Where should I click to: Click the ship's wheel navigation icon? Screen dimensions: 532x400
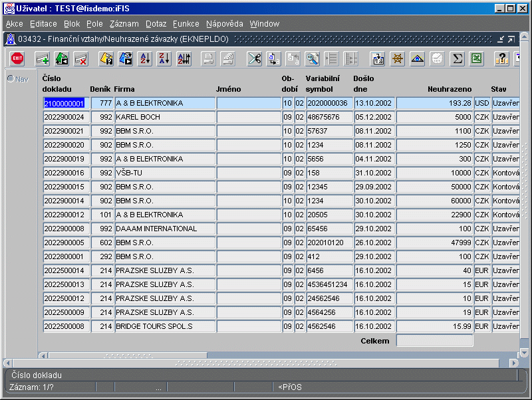(x=398, y=58)
